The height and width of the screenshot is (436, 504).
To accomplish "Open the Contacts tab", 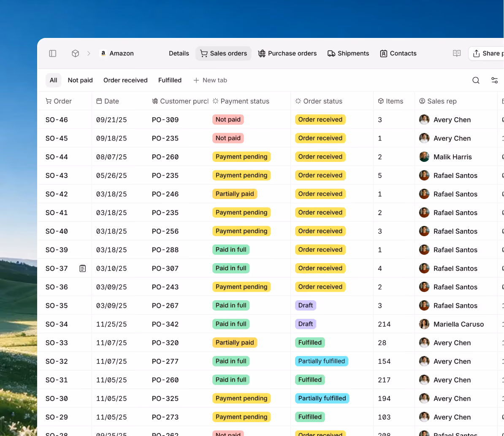I will coord(398,53).
